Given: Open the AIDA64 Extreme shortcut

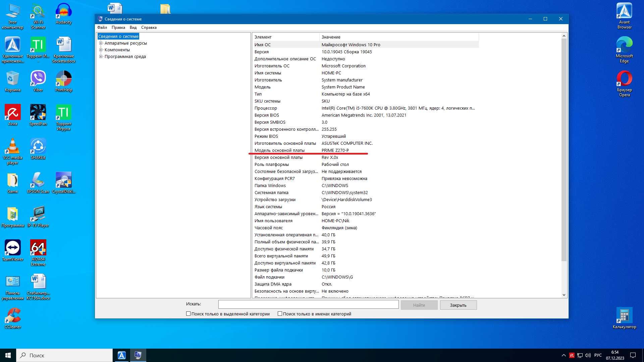Looking at the screenshot, I should pyautogui.click(x=38, y=253).
